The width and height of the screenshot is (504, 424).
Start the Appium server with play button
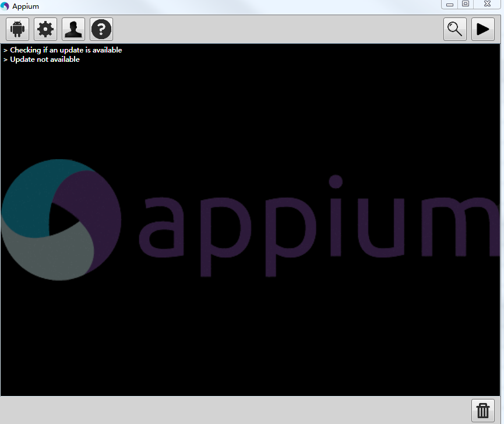point(483,29)
